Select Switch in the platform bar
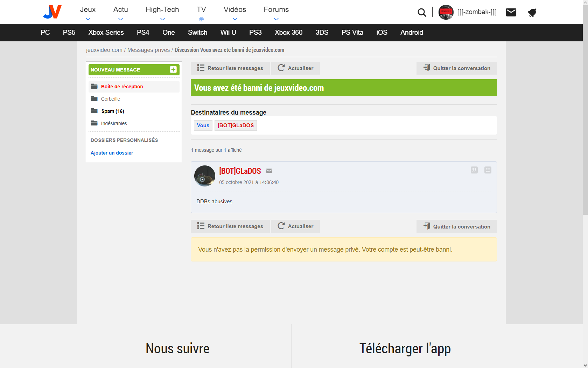This screenshot has width=588, height=368. point(198,33)
